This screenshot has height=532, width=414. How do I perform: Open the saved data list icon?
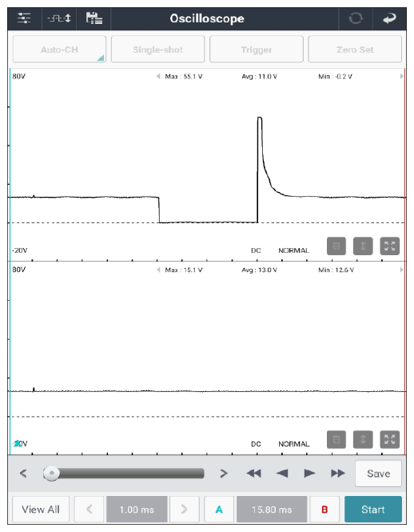pyautogui.click(x=94, y=18)
